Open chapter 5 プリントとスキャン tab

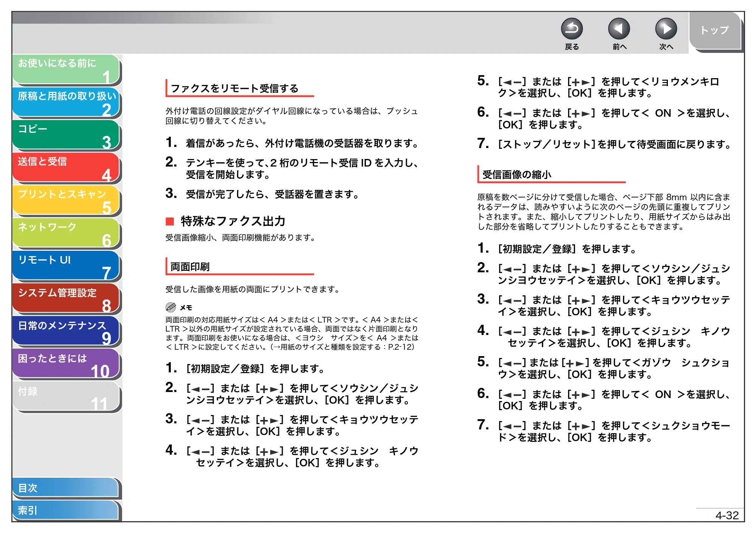pos(66,201)
